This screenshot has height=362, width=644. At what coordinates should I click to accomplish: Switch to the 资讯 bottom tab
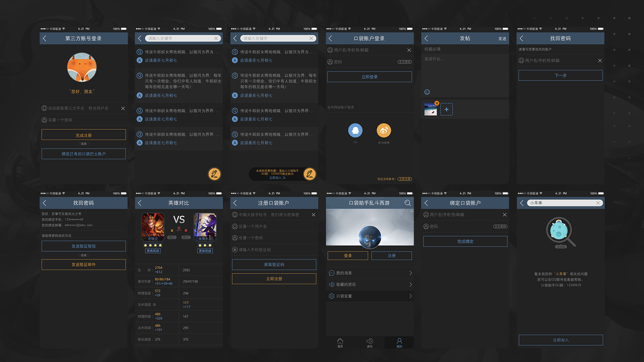point(369,343)
